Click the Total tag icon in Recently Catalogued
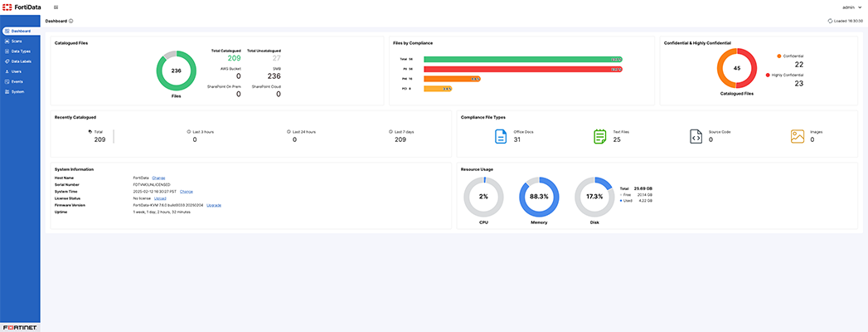This screenshot has height=332, width=868. pos(91,132)
